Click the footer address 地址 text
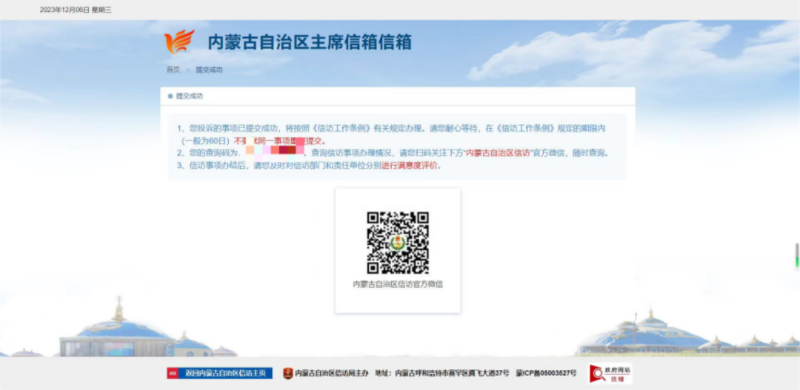 [x=442, y=373]
